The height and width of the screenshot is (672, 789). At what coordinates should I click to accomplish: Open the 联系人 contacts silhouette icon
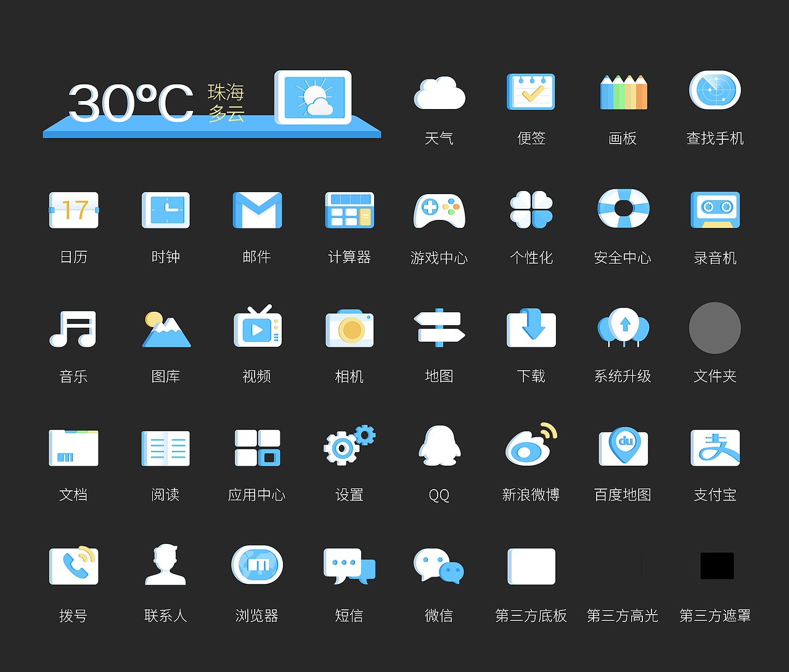tap(165, 564)
